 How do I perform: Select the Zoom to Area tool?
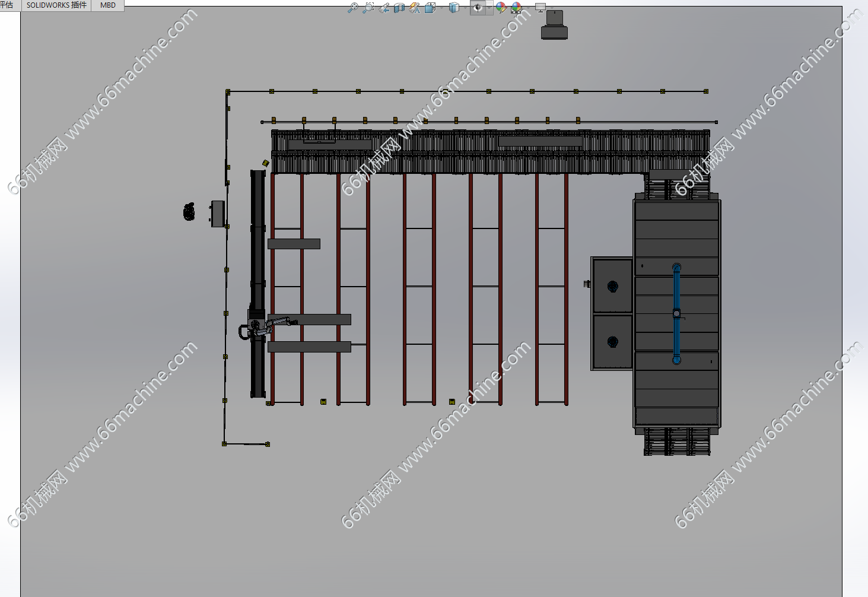[x=368, y=8]
